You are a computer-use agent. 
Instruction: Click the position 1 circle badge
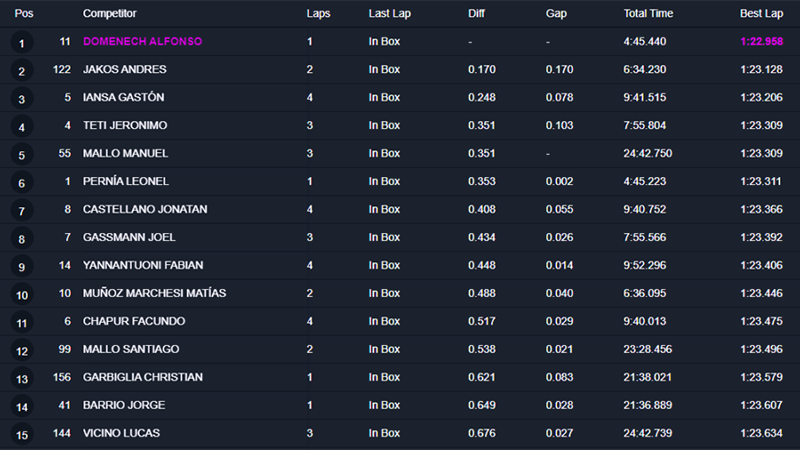click(x=21, y=43)
